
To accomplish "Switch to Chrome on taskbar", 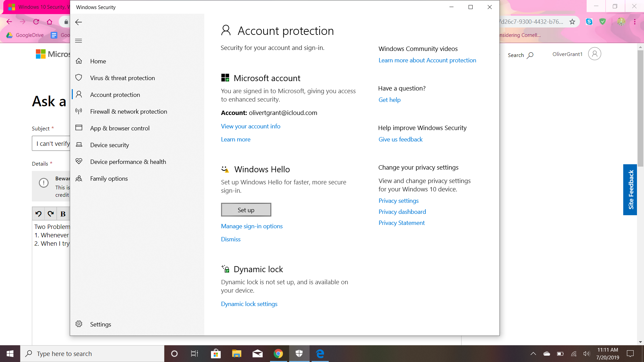I will pos(278,354).
